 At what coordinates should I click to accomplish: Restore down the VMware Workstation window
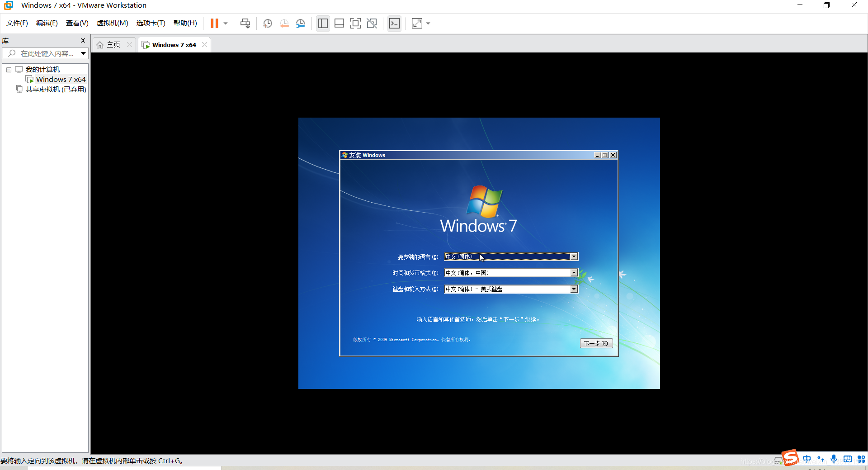[x=826, y=5]
